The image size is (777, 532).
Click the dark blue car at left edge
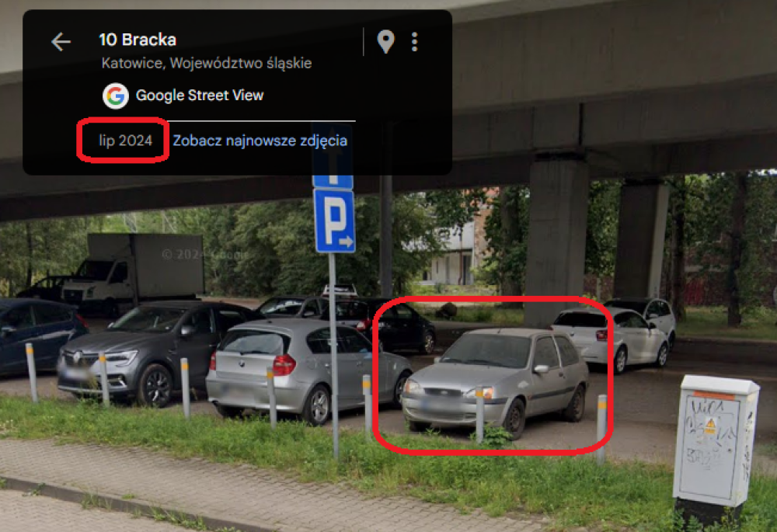point(41,335)
